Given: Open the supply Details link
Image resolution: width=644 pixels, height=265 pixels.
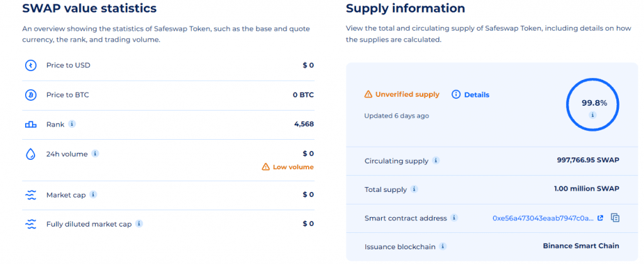Looking at the screenshot, I should click(x=470, y=94).
